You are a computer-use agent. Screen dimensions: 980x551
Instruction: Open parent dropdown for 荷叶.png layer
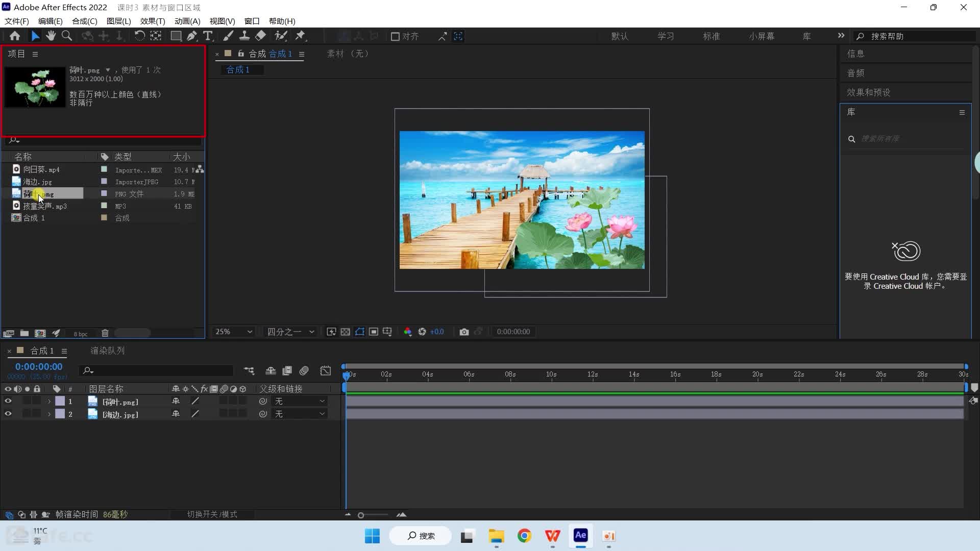coord(300,402)
